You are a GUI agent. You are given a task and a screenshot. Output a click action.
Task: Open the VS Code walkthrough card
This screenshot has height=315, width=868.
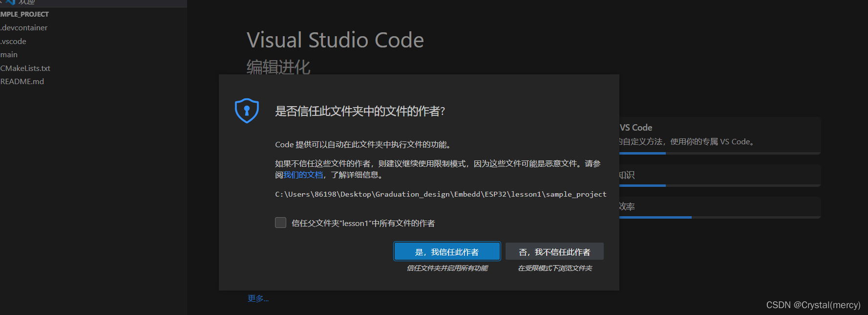point(720,135)
